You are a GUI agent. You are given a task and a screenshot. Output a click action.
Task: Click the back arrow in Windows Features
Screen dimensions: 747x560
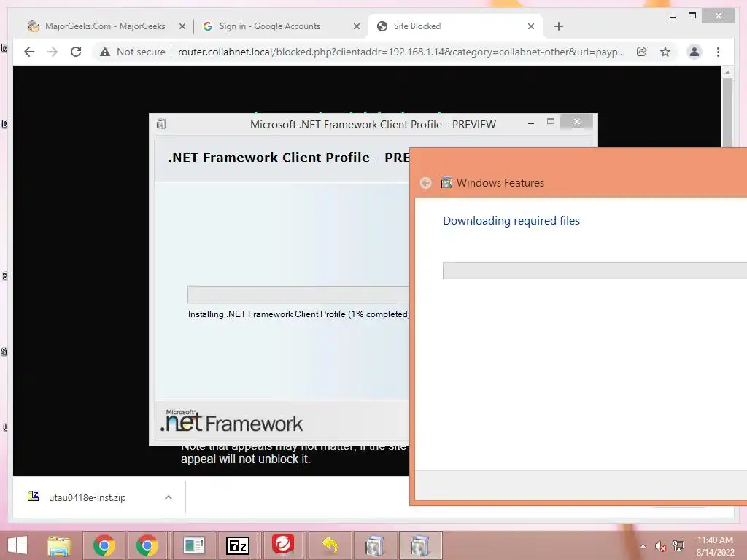[x=426, y=183]
